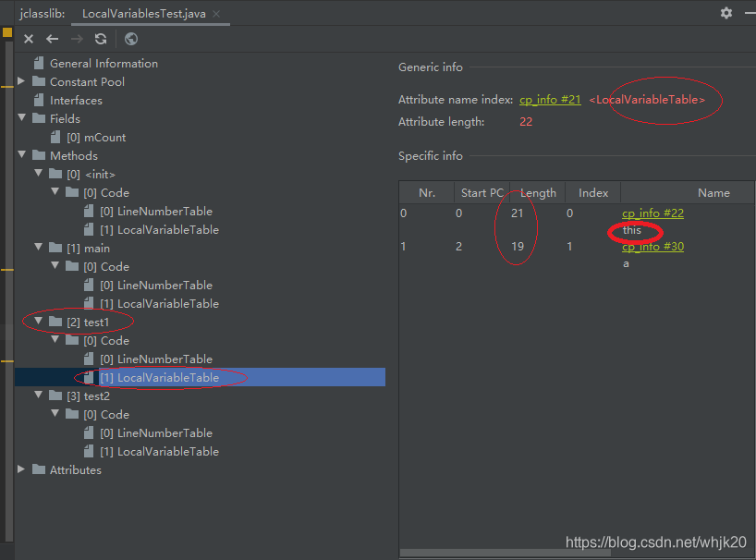Collapse the Code node under main

pos(55,265)
